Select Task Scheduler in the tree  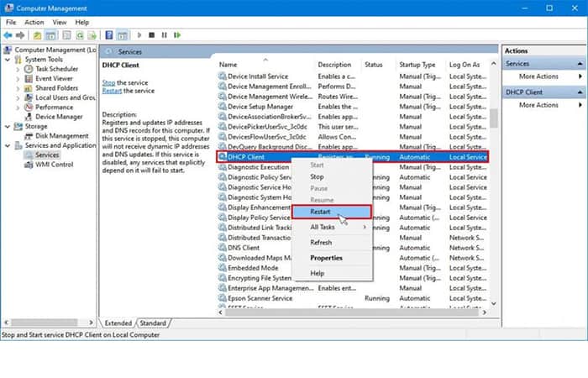point(56,69)
